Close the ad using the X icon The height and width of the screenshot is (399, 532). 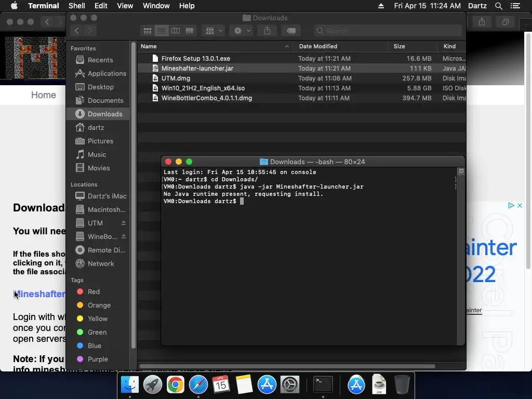click(520, 205)
